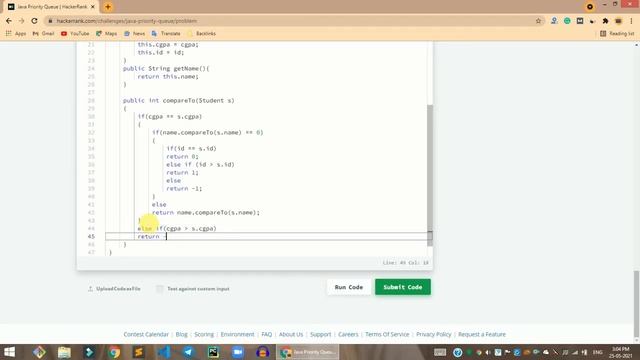Click the address bar URL

tap(127, 21)
